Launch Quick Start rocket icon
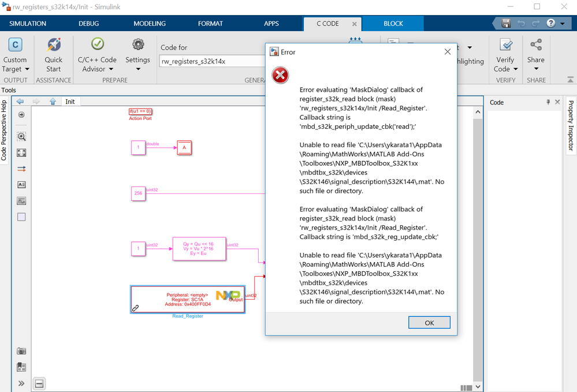Image resolution: width=577 pixels, height=392 pixels. 54,44
